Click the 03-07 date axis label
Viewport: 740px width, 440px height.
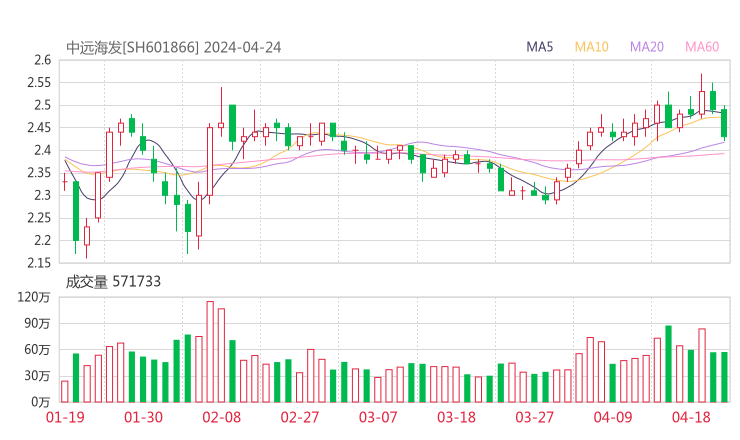[x=378, y=417]
